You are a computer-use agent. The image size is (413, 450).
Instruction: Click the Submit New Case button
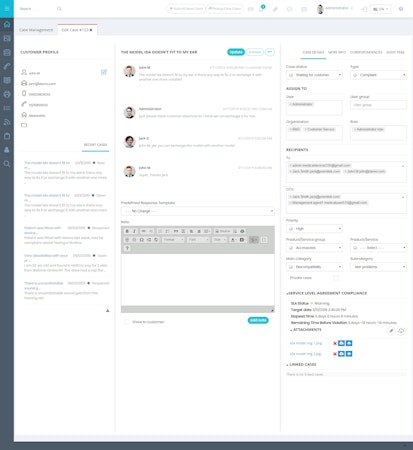[186, 9]
